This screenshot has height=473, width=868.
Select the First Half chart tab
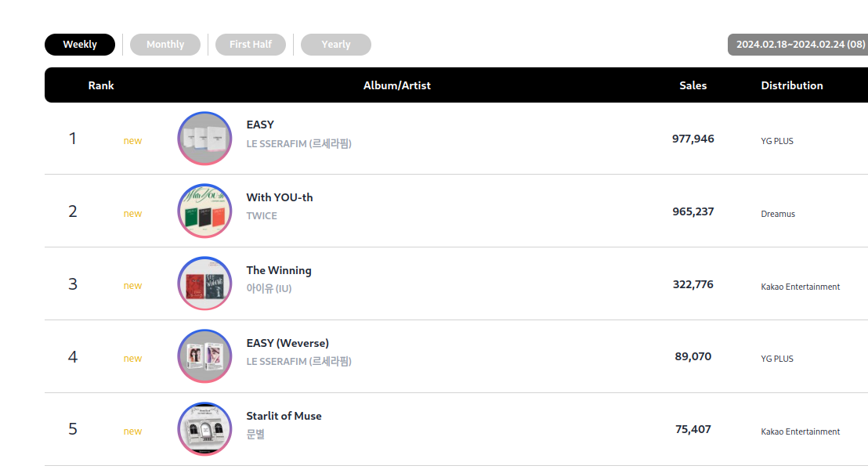(x=251, y=45)
